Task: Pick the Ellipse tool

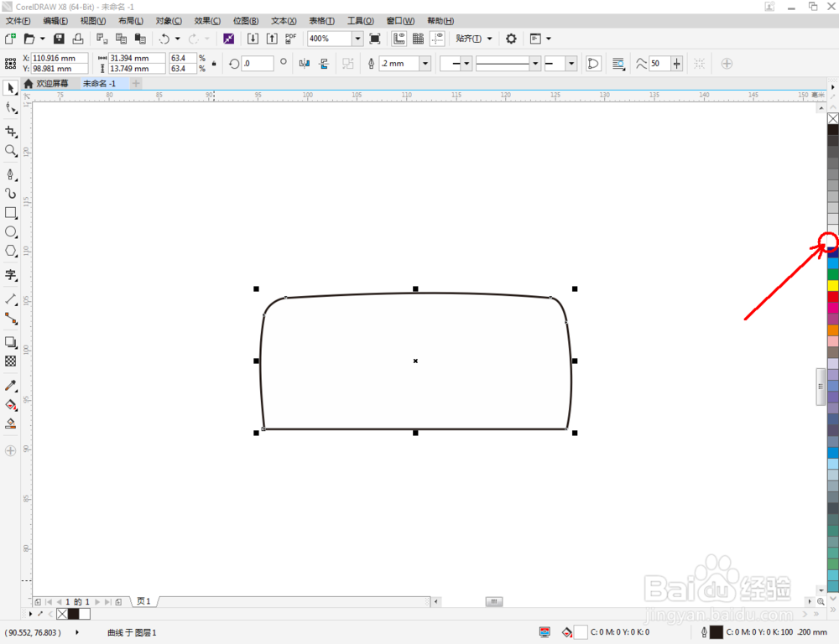Action: coord(11,231)
